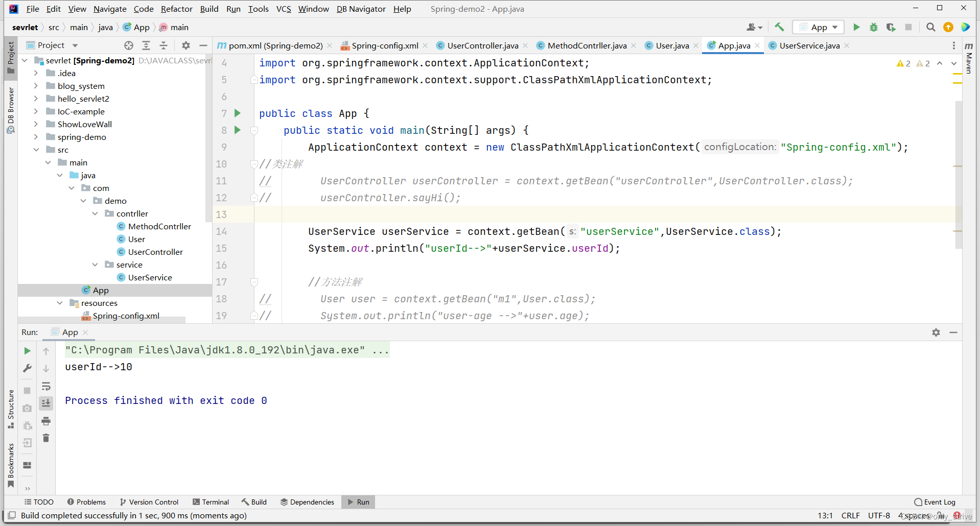Expand the spring-demo folder
The width and height of the screenshot is (980, 526).
coord(36,137)
